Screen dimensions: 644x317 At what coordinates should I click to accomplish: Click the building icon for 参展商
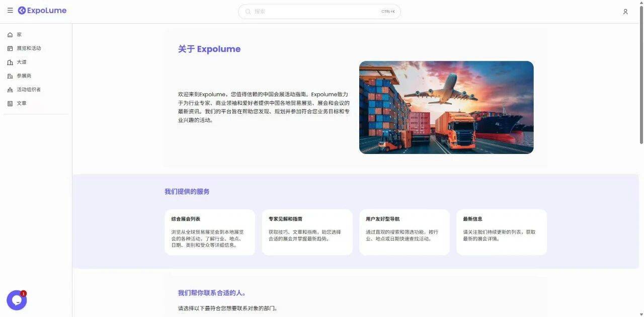10,76
